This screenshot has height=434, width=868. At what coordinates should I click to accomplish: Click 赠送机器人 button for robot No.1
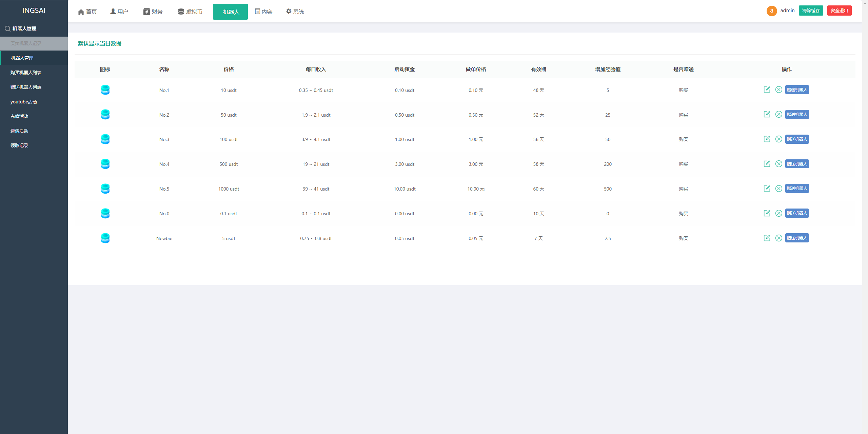pyautogui.click(x=797, y=90)
